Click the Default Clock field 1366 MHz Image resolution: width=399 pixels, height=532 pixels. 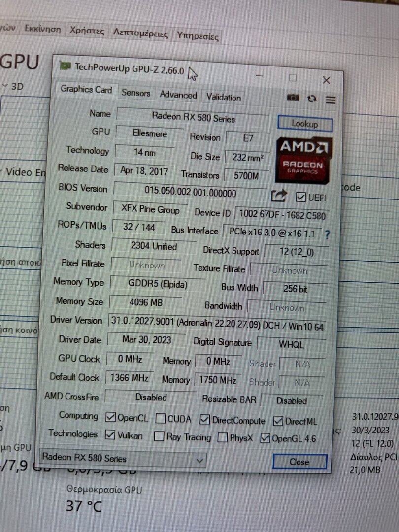[x=129, y=378]
